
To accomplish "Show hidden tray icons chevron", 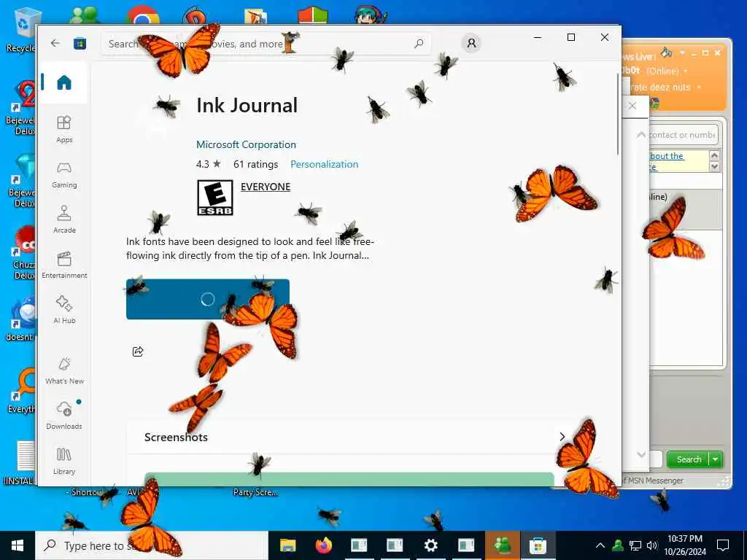I will click(x=600, y=545).
